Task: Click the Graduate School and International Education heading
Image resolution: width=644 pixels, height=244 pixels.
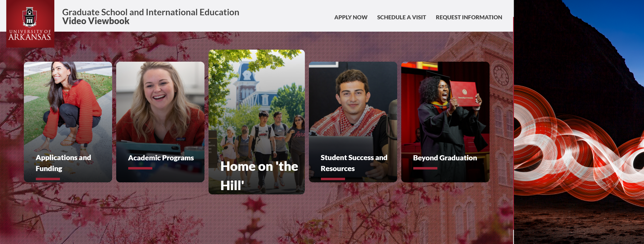Action: [x=151, y=12]
